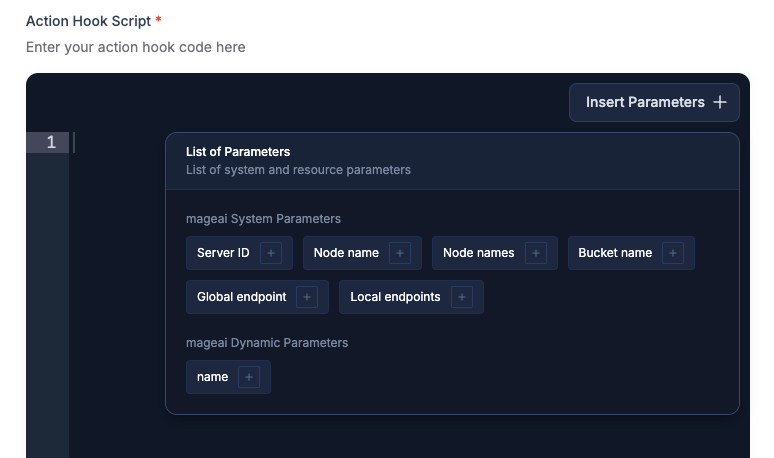Viewport: 774px width, 458px height.
Task: Click the plus icon beside Node name
Action: (x=400, y=253)
